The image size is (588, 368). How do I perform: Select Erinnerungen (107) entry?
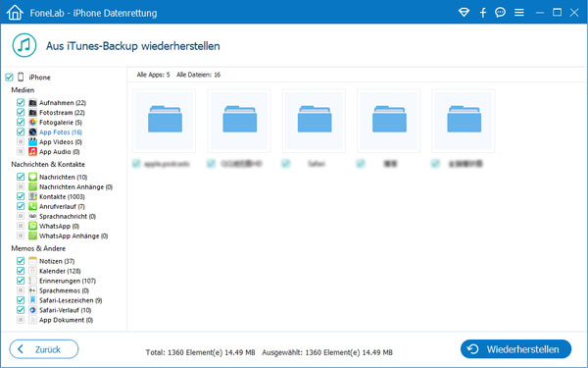tap(67, 281)
